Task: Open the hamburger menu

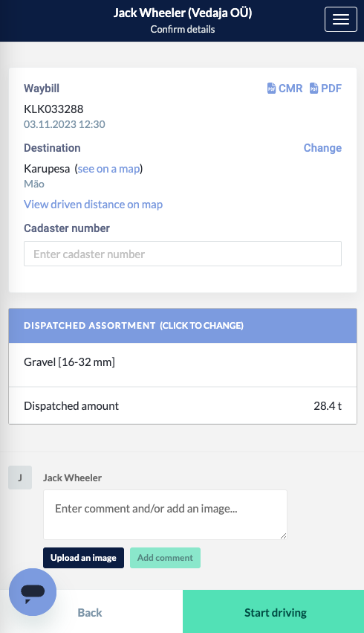Action: (x=341, y=19)
